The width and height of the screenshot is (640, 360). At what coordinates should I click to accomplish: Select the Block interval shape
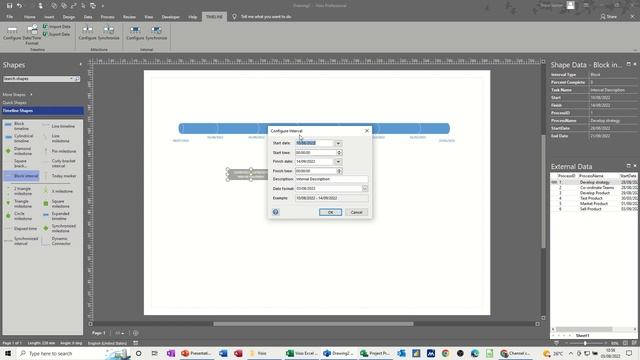click(22, 176)
